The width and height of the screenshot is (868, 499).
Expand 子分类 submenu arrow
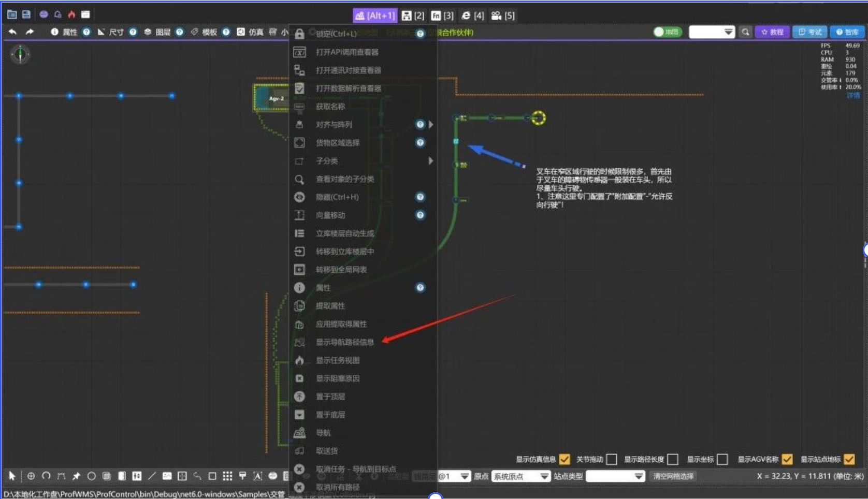click(x=431, y=160)
